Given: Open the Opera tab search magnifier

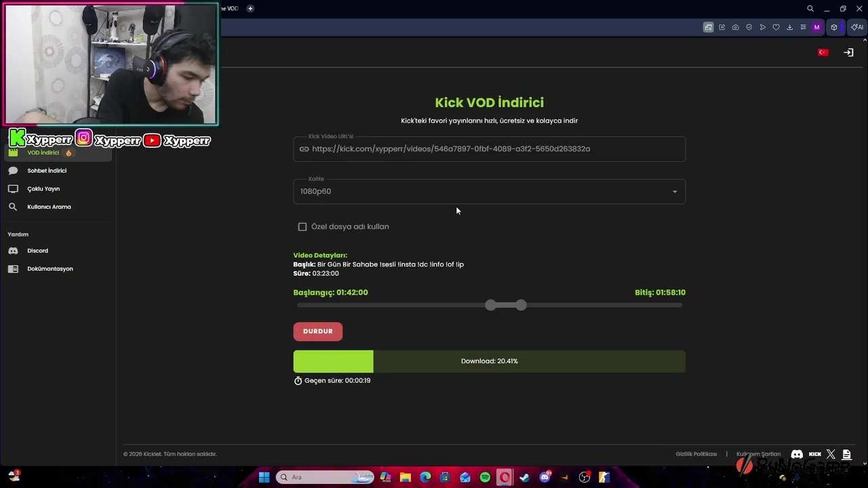Looking at the screenshot, I should tap(810, 9).
